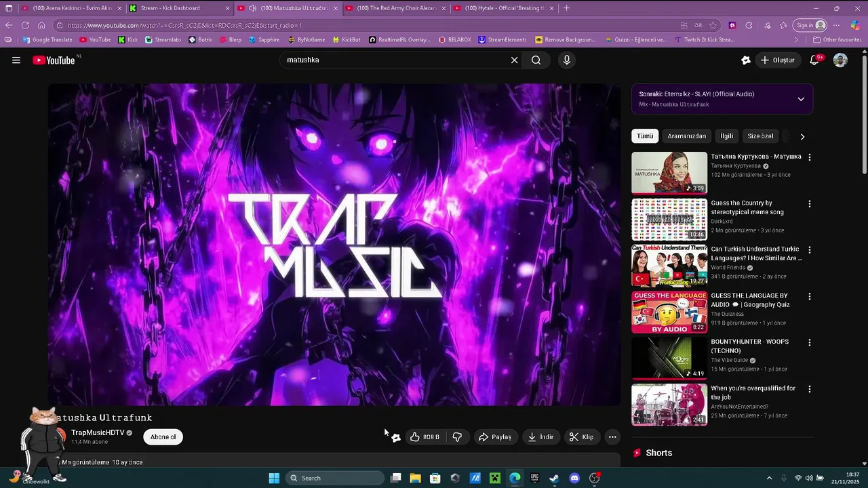Viewport: 868px width, 488px height.
Task: Open the KickBot bookmark
Action: pos(347,40)
